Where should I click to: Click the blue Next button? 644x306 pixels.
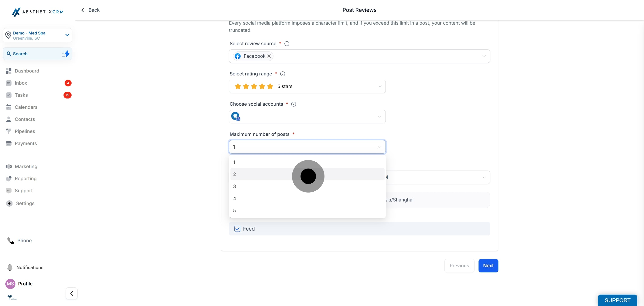coord(488,265)
